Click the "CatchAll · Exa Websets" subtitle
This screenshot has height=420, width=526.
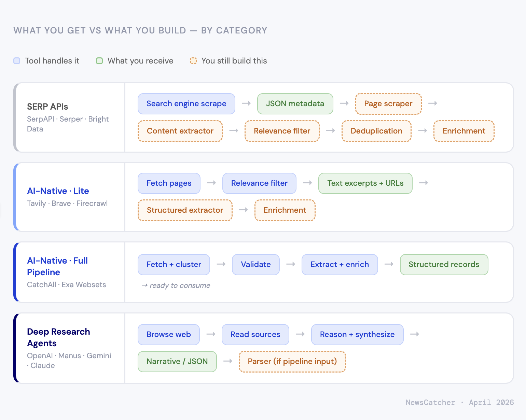pos(67,285)
